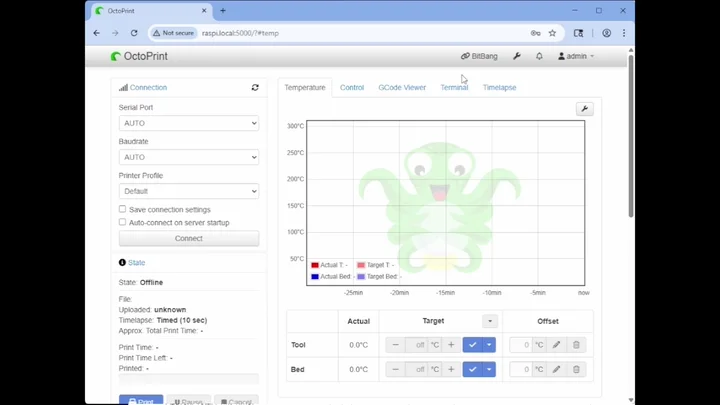Screen dimensions: 720x405
Task: Click the Connect button
Action: [x=189, y=238]
